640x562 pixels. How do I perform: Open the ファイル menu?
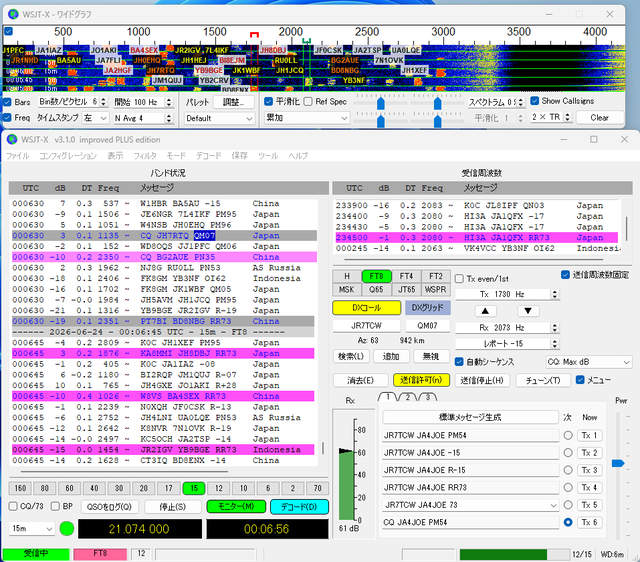pos(18,155)
